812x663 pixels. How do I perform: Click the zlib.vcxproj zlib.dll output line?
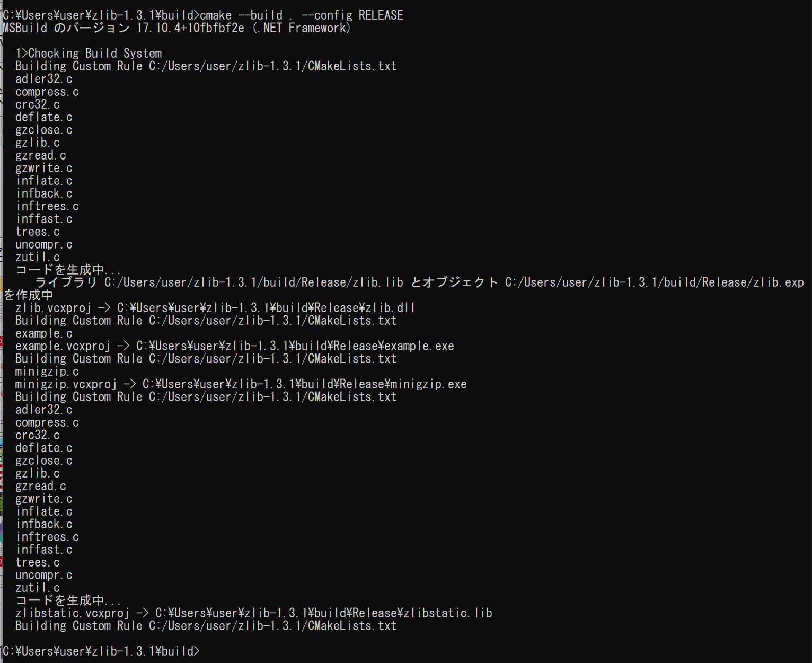tap(215, 308)
